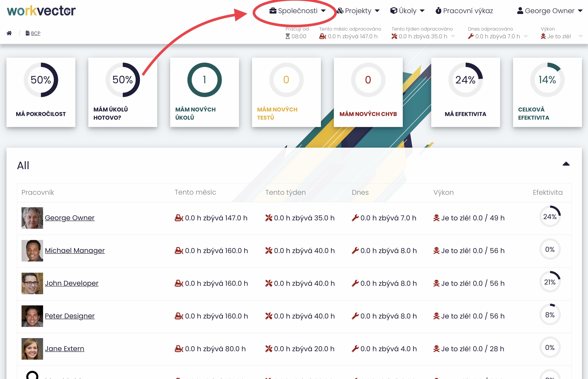Click the Mám nových úkolů card

204,92
